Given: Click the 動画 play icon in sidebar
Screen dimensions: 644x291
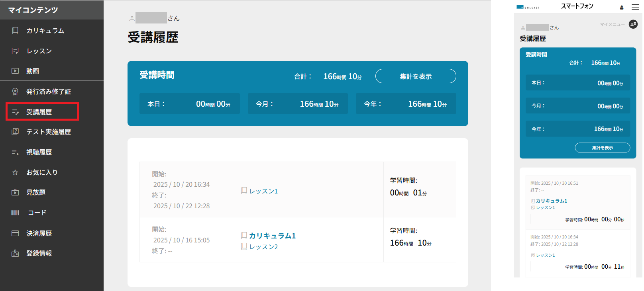Looking at the screenshot, I should (x=15, y=71).
